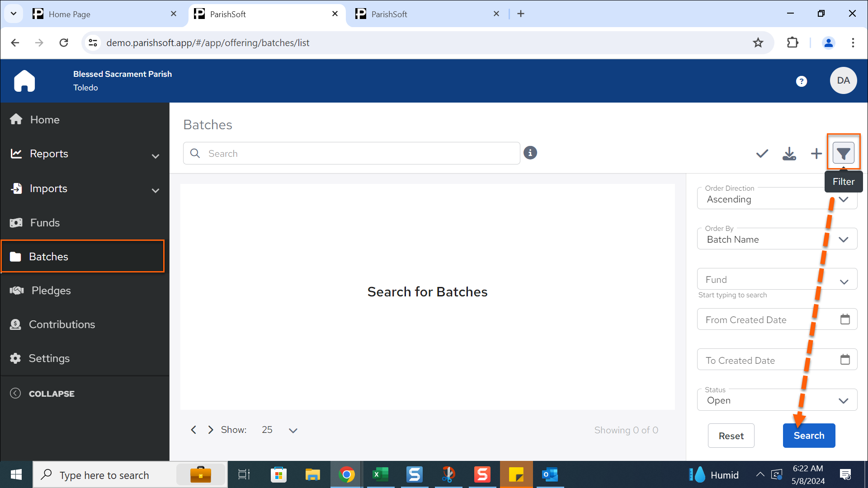Screen dimensions: 868x488
Task: Open the help question mark icon
Action: pyautogui.click(x=802, y=81)
